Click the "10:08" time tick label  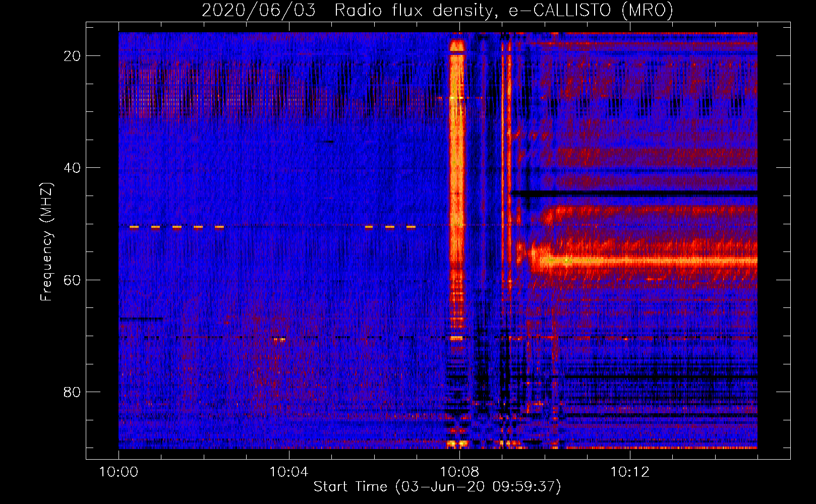pos(459,472)
